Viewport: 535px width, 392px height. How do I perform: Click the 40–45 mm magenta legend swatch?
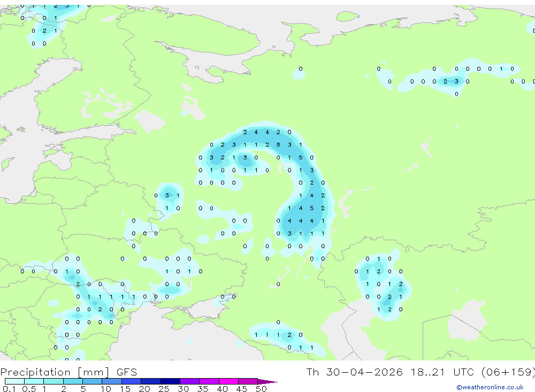[x=228, y=381]
